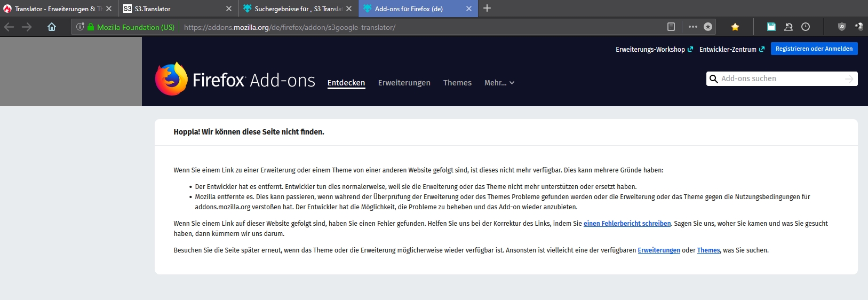Close the Add-ons für Firefox (de) tab
This screenshot has width=868, height=300.
pyautogui.click(x=469, y=9)
